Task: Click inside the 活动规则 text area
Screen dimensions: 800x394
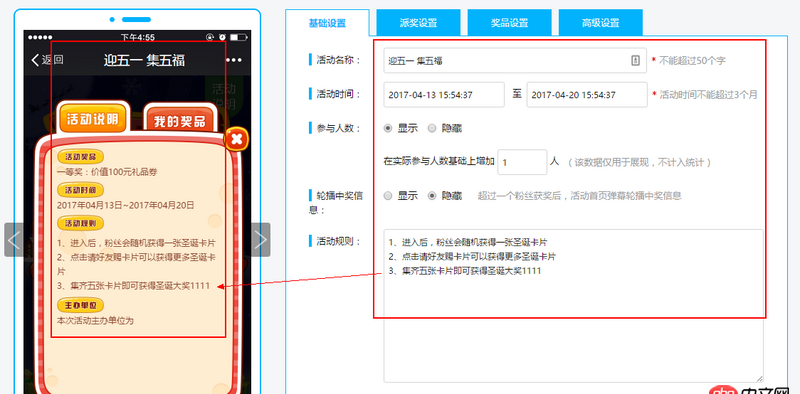Action: point(573,305)
